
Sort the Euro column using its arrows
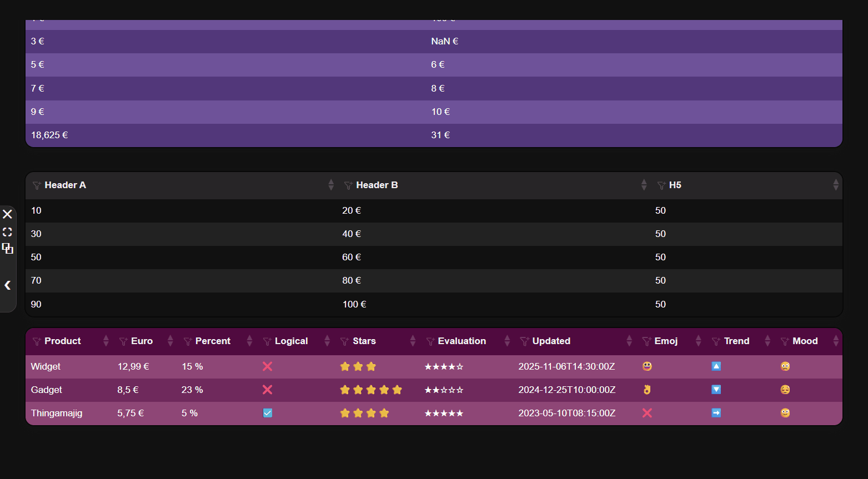click(x=170, y=341)
